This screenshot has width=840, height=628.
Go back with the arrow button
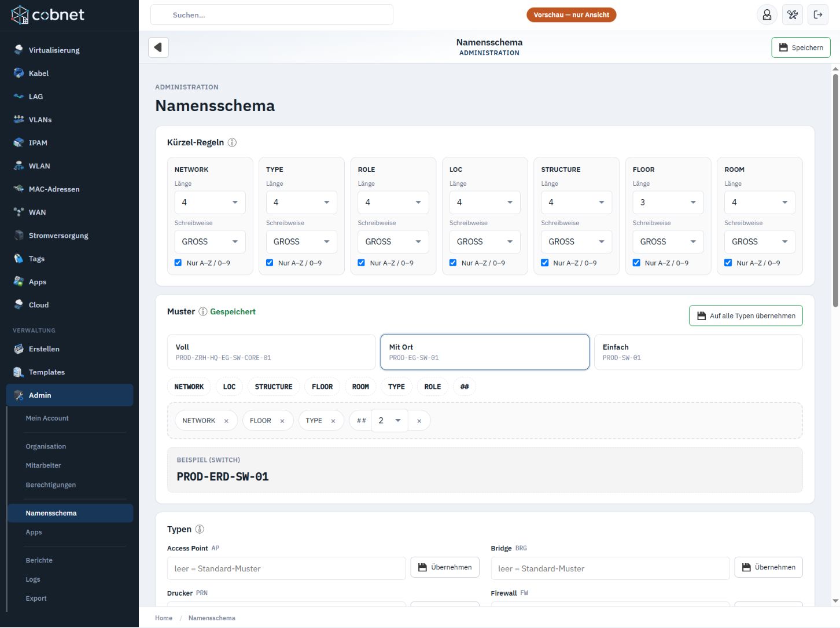(x=158, y=47)
